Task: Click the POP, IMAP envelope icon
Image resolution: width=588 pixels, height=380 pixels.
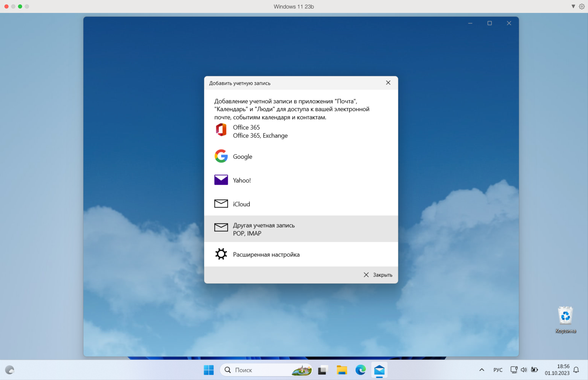Action: point(221,227)
